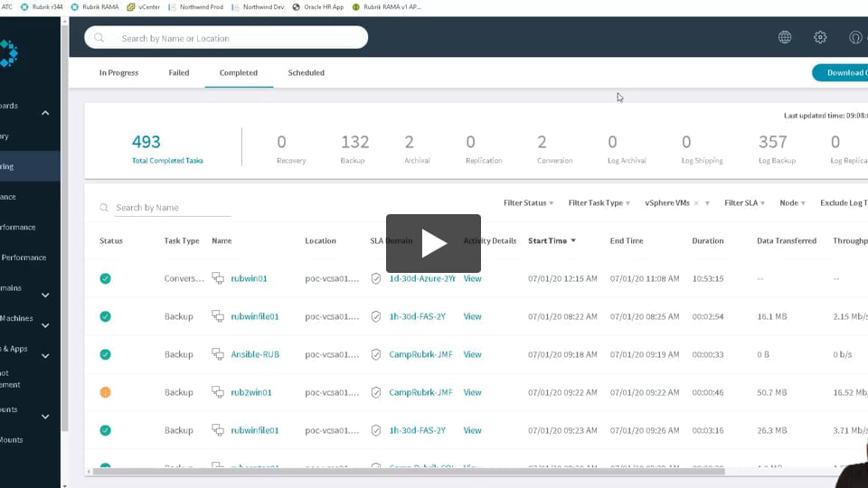Remove the vSphere VMs filter with the x

tap(696, 203)
